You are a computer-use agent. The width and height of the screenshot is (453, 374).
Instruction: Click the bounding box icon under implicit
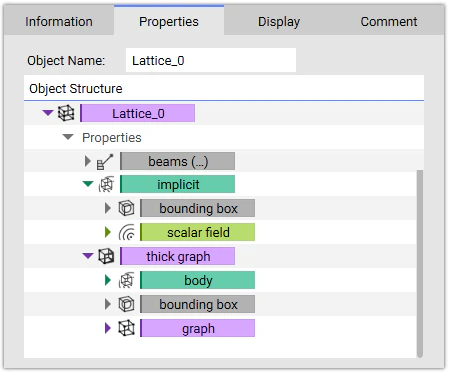pyautogui.click(x=126, y=208)
